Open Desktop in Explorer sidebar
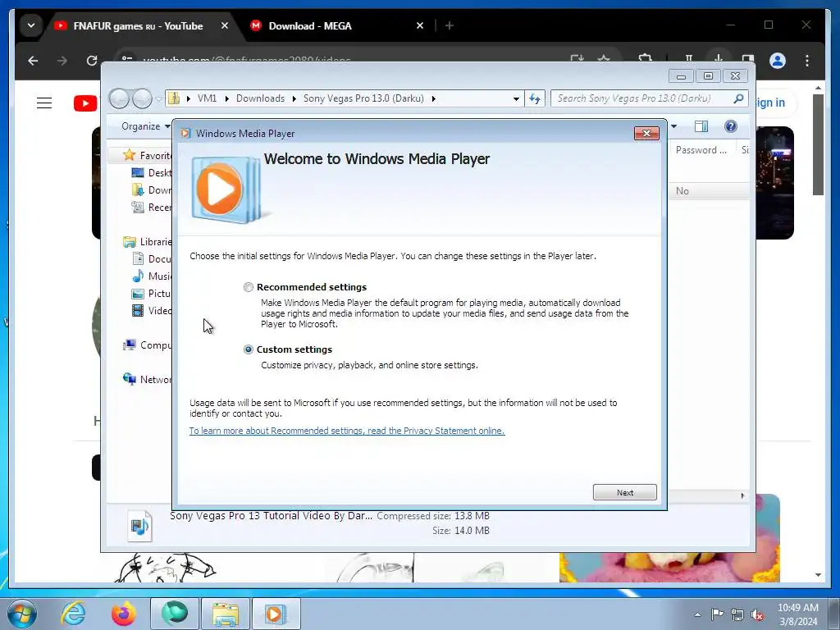 (x=152, y=172)
